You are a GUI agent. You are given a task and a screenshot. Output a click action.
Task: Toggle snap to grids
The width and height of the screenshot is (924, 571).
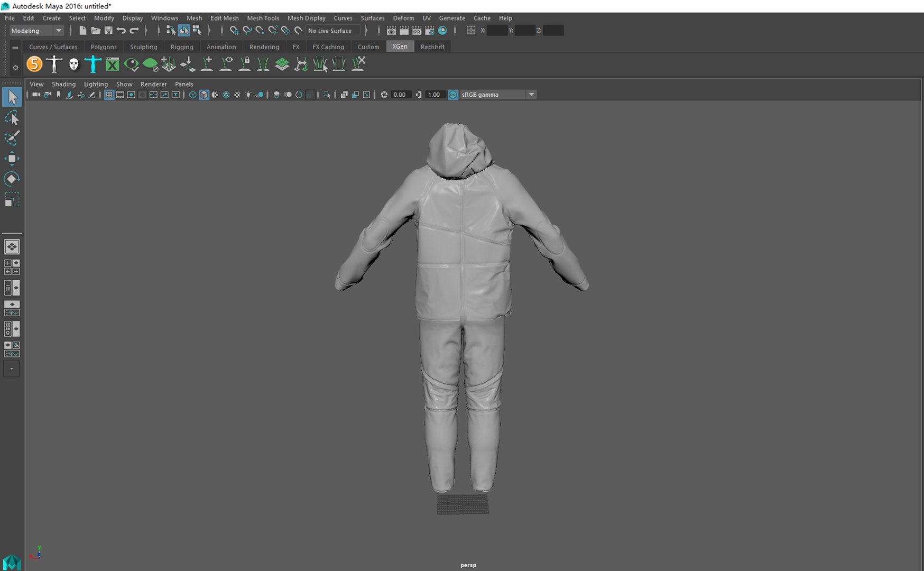(x=234, y=31)
